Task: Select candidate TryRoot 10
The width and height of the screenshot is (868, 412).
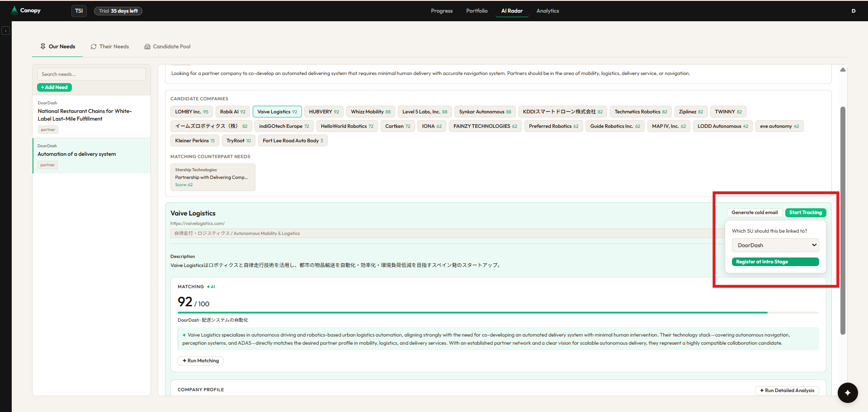Action: click(239, 140)
